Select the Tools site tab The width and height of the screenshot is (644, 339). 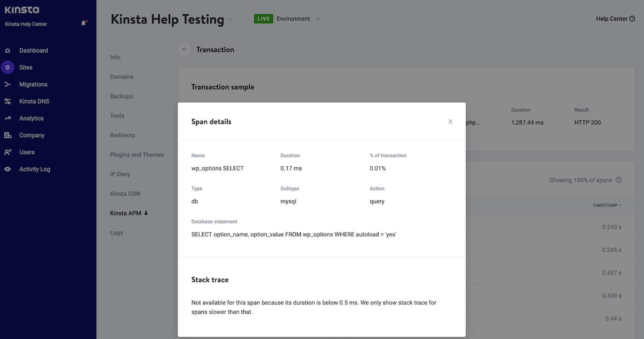tap(117, 116)
